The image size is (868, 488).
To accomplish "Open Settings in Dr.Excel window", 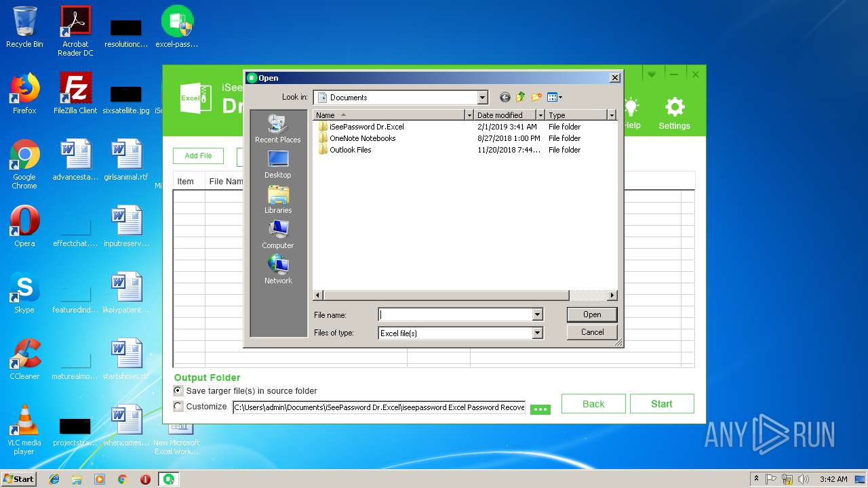I will (674, 113).
